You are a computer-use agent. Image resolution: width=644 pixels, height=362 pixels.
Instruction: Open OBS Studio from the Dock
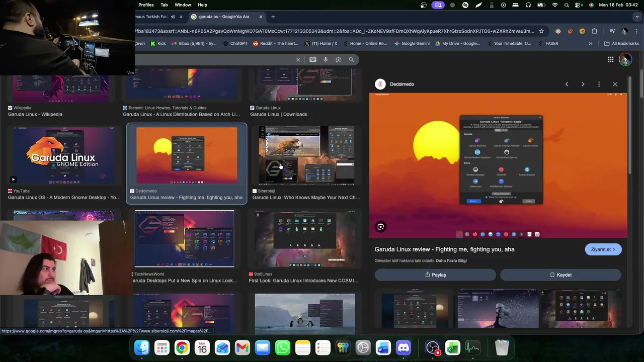(x=433, y=347)
